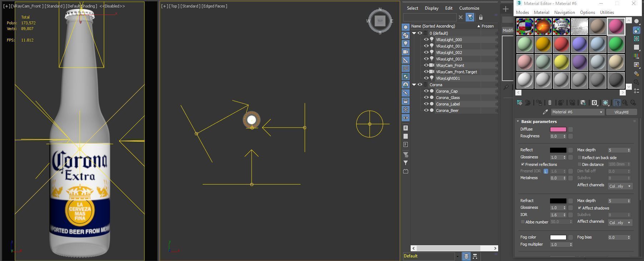Click the Reset Map/Mtl trash icon

pyautogui.click(x=550, y=103)
